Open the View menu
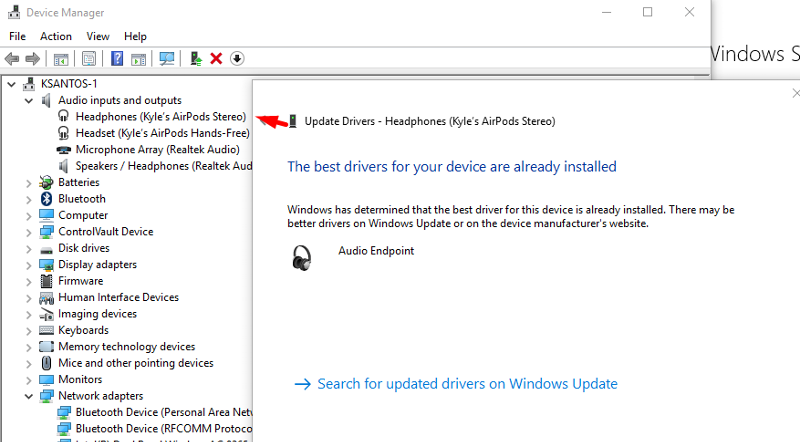Screen dimensions: 800x442 97,36
